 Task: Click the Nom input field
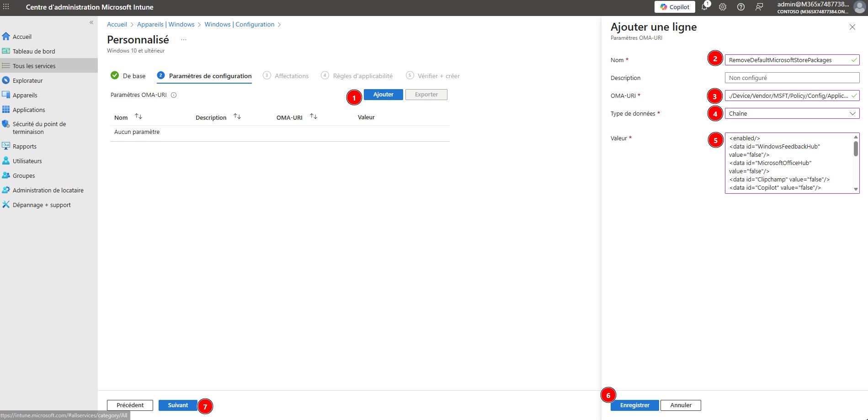coord(792,60)
